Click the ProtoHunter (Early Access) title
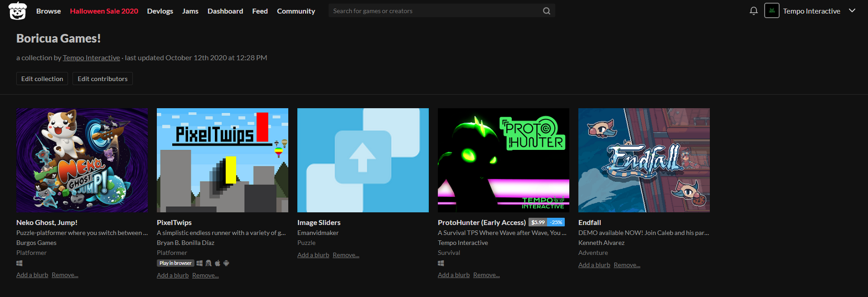Viewport: 868px width, 297px height. click(482, 223)
